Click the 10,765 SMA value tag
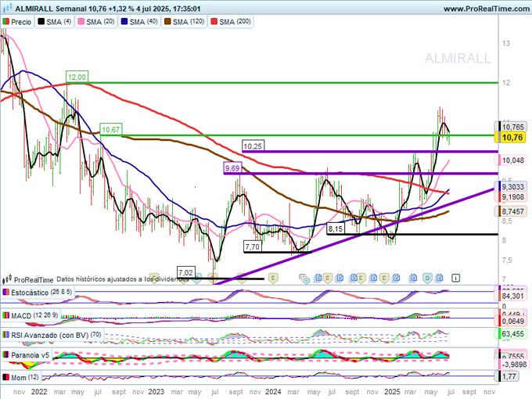This screenshot has width=532, height=399. 512,127
